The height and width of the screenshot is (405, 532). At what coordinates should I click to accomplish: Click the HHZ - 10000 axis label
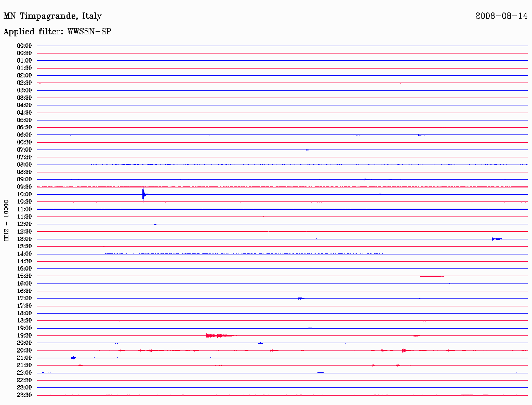tap(6, 220)
